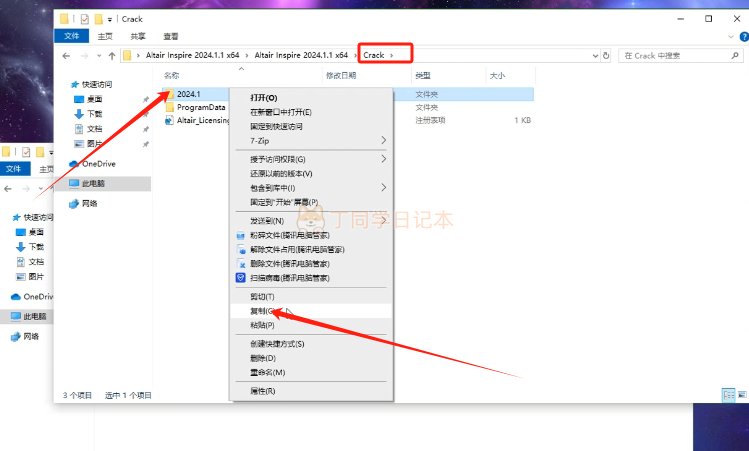The width and height of the screenshot is (749, 451).
Task: Go up one folder level in Crack window
Action: click(112, 56)
